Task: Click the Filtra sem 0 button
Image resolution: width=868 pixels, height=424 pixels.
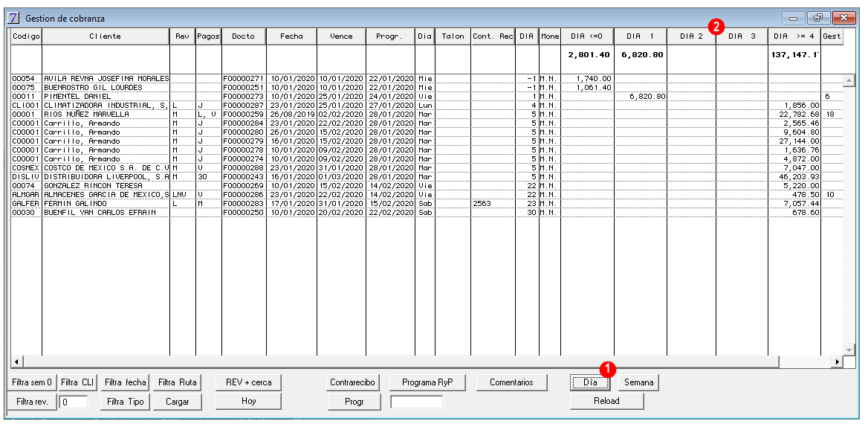Action: click(x=32, y=382)
